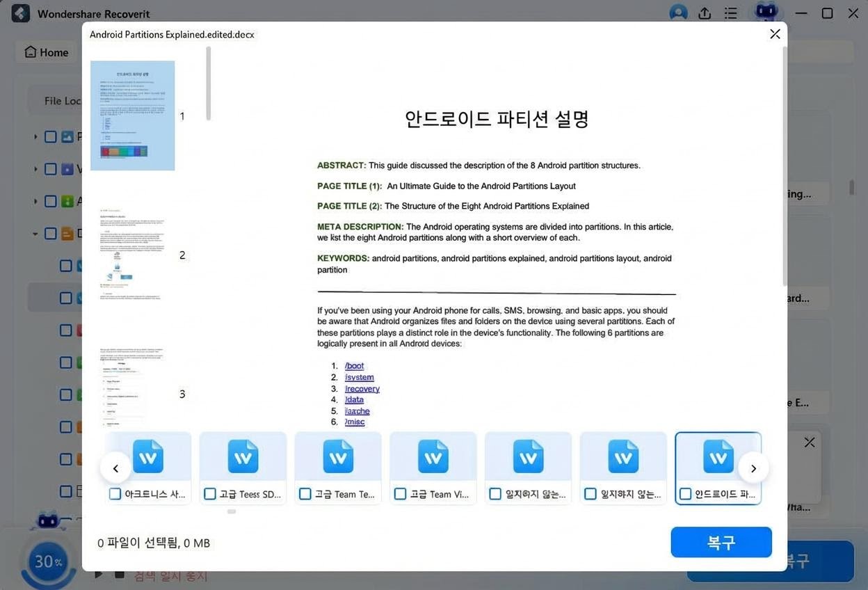The width and height of the screenshot is (868, 590).
Task: Tick the expanded folder's checkbox in the tree
Action: tap(50, 233)
